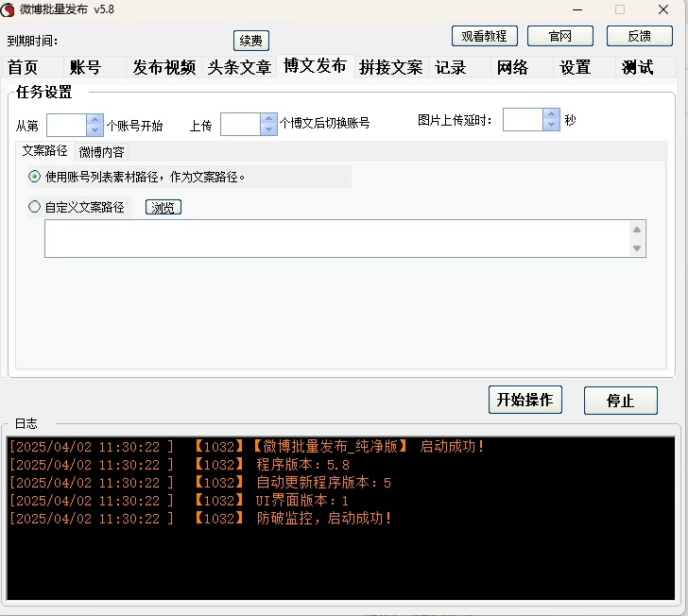This screenshot has height=616, width=688.
Task: Click the 观看教程 button
Action: [485, 36]
